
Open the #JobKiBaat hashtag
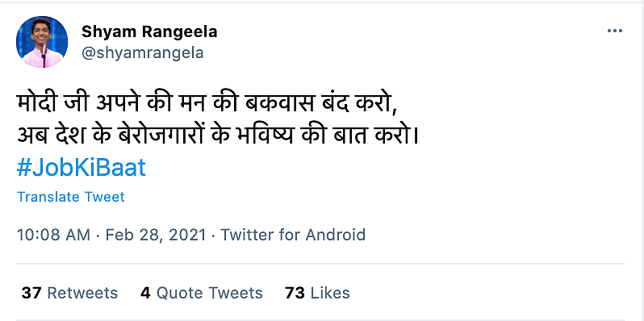pos(82,168)
